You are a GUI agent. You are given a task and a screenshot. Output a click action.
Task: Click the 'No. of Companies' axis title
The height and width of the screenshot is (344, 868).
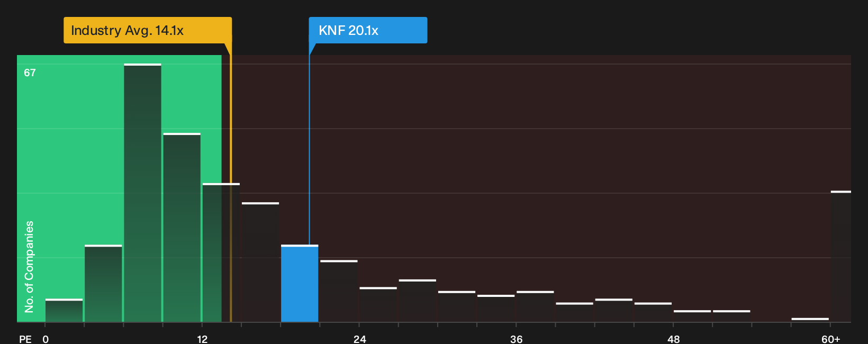pos(29,267)
